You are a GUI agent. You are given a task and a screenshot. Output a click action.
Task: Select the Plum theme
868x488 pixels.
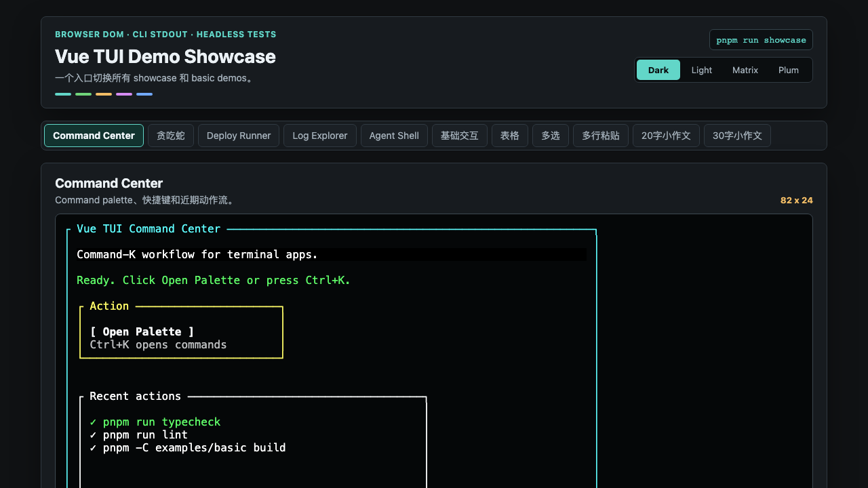point(789,70)
